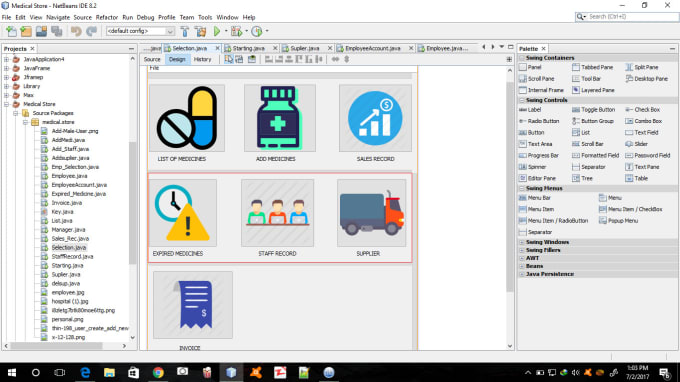Pick the Button component in Palette
This screenshot has width=680, height=382.
pos(532,133)
